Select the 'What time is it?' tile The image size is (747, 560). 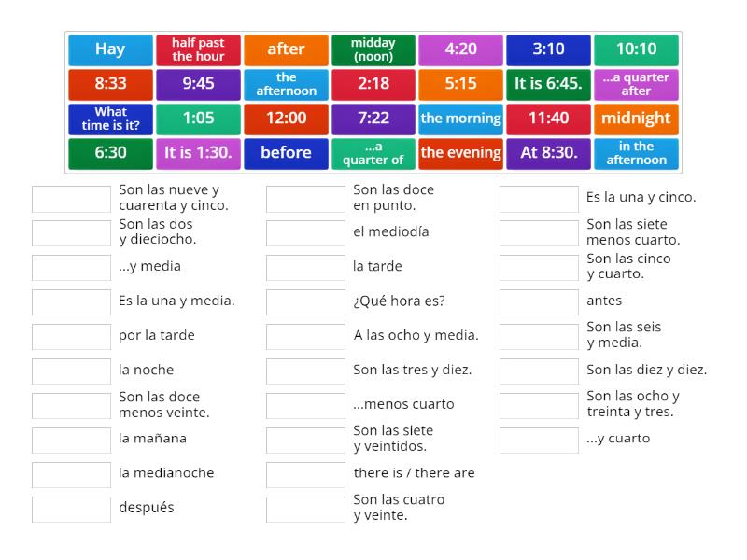click(110, 119)
